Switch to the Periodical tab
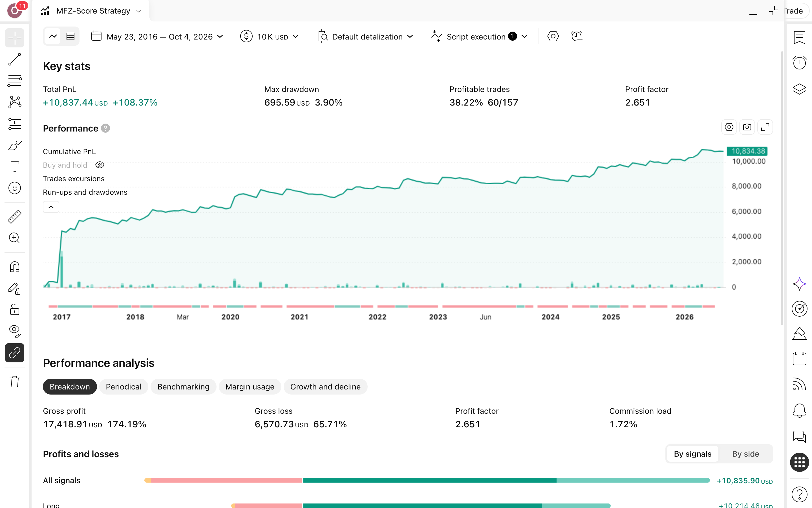Screen dimensions: 812x508 123,387
